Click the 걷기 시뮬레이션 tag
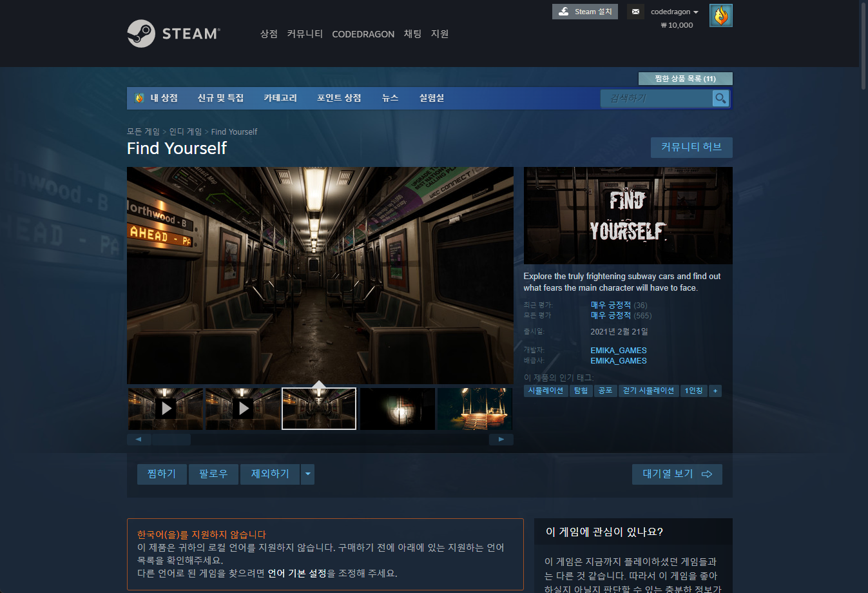868x593 pixels. tap(649, 391)
